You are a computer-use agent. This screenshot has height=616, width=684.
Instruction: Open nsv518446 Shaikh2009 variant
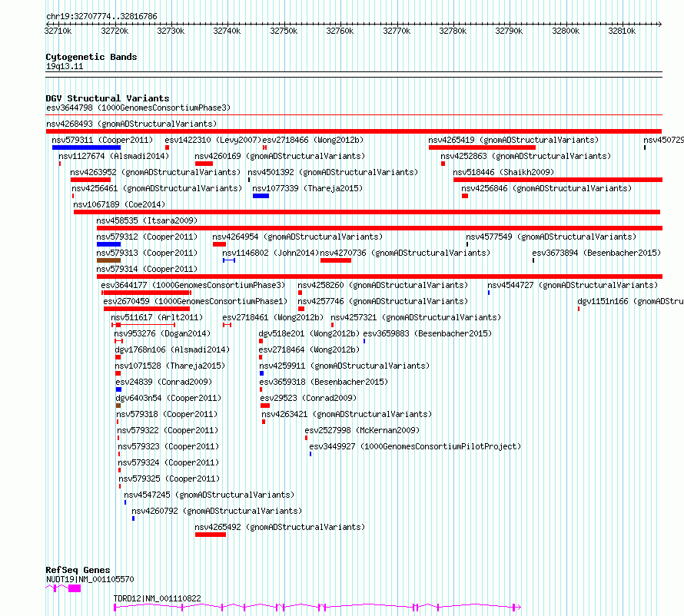tap(503, 172)
